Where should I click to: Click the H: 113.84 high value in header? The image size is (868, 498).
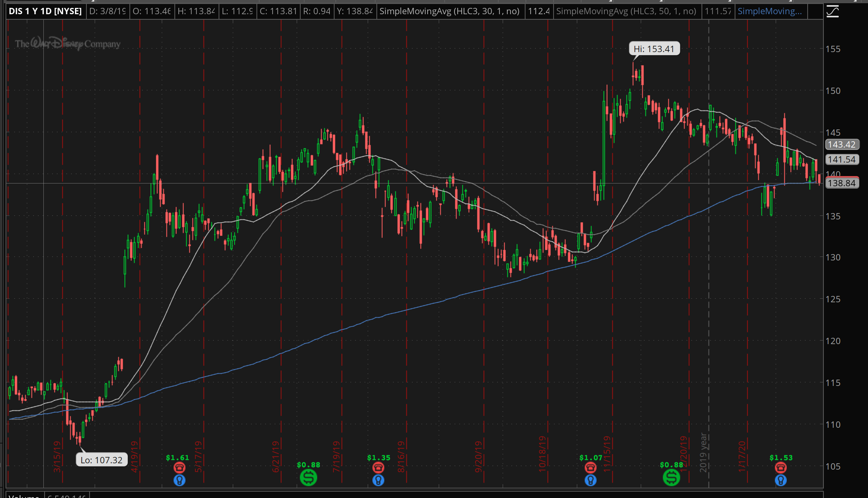196,11
